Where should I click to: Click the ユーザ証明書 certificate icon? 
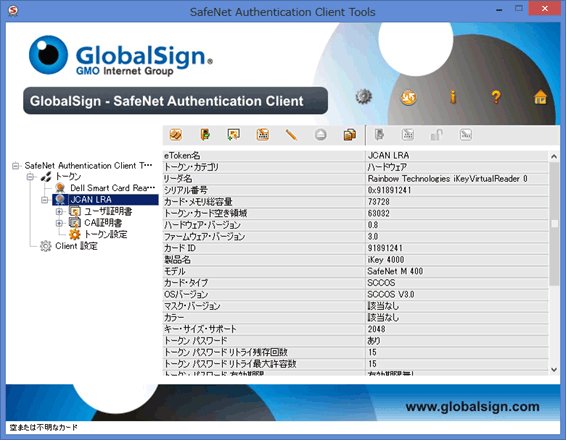pyautogui.click(x=74, y=211)
